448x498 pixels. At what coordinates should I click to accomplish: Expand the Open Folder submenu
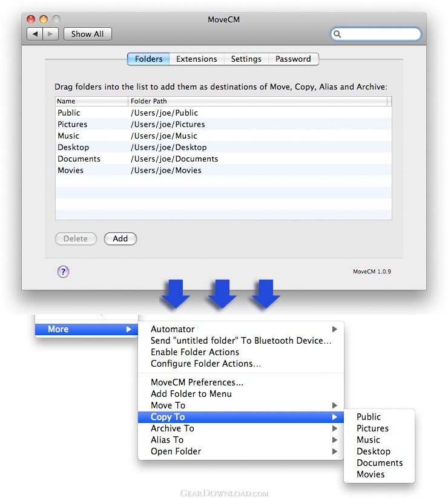click(241, 451)
